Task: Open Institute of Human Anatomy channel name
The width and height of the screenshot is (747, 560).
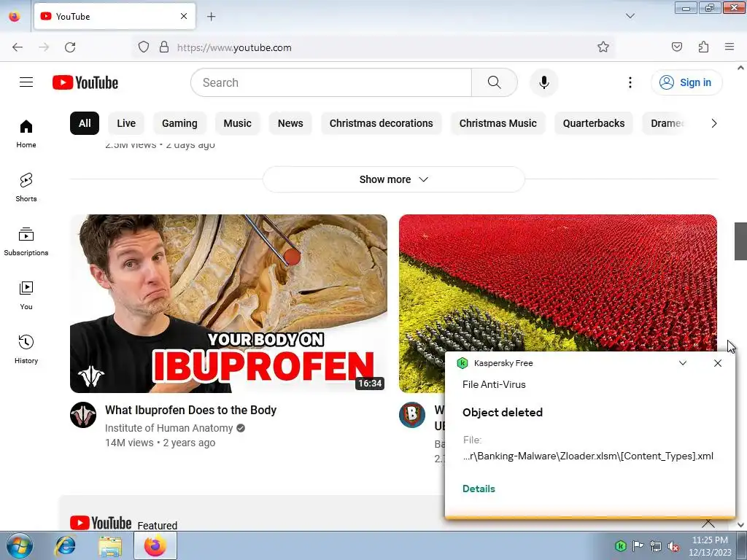Action: (x=169, y=428)
